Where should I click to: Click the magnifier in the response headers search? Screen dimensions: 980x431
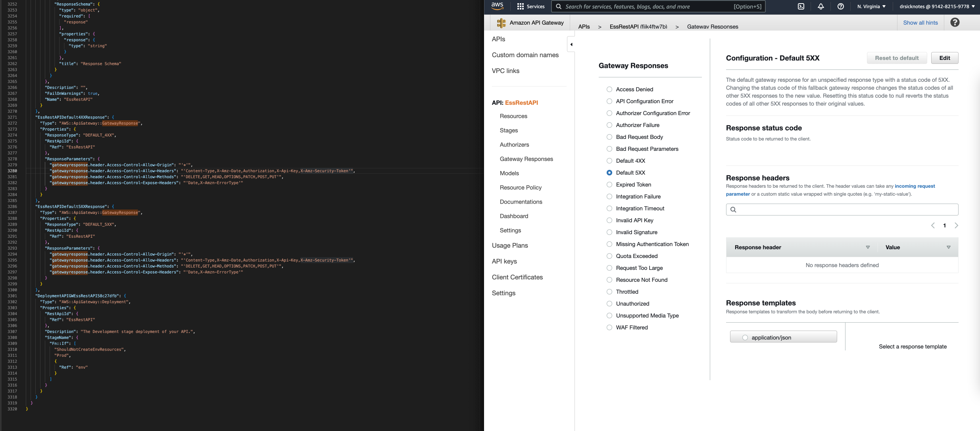coord(734,209)
